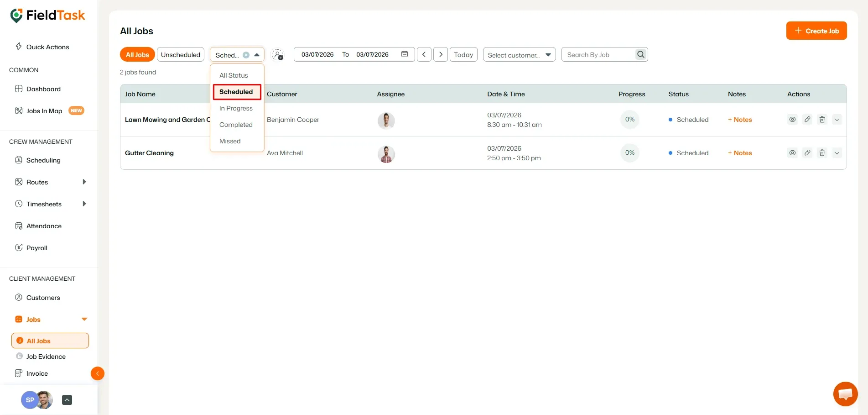Delete the Lawn Mowing job

822,119
